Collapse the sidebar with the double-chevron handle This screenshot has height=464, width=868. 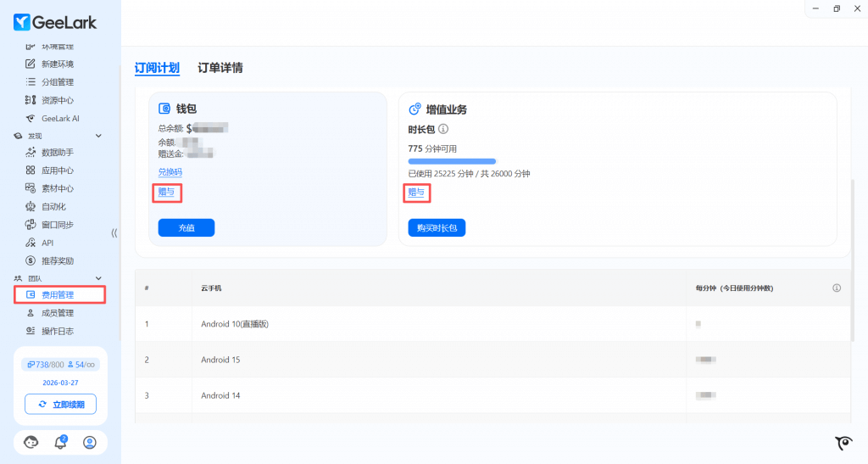pos(114,232)
